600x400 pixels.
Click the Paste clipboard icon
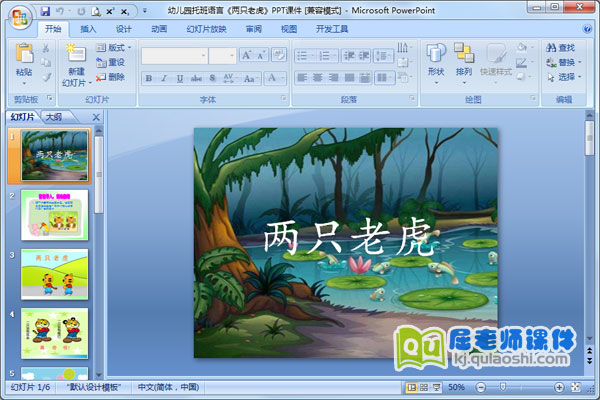[x=24, y=53]
